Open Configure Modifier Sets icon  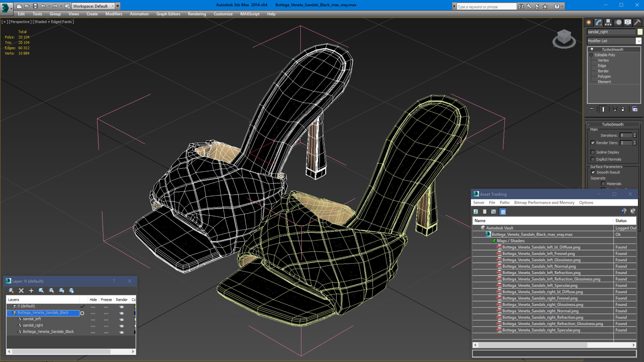635,109
